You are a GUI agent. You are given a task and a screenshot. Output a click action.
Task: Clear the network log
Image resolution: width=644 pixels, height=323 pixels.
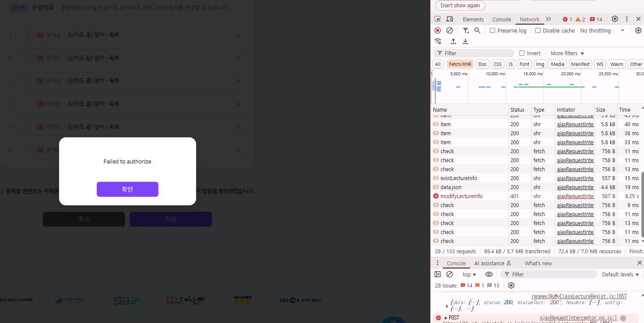tap(450, 30)
